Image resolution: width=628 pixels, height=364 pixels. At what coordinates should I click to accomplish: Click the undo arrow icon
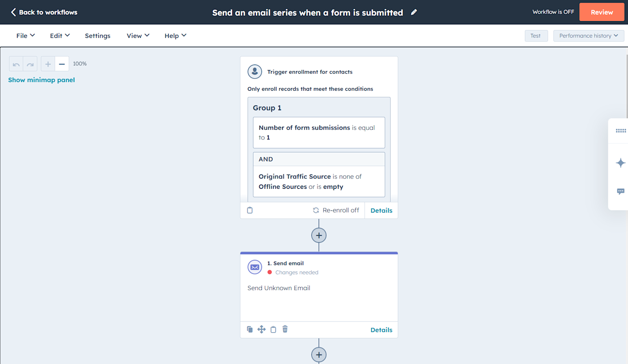click(x=16, y=64)
